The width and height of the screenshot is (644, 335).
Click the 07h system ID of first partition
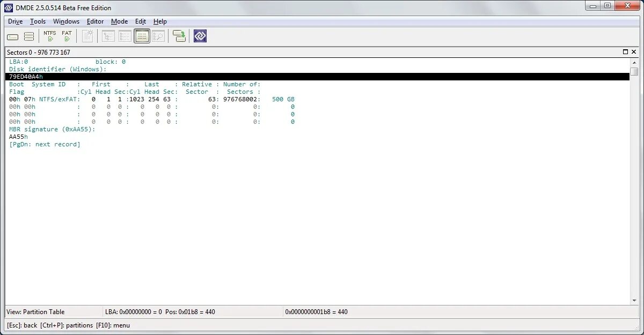click(x=30, y=99)
